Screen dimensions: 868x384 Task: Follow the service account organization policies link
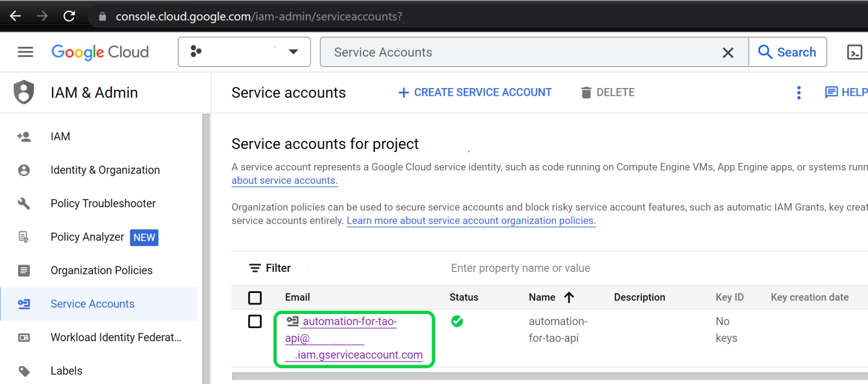click(x=471, y=221)
